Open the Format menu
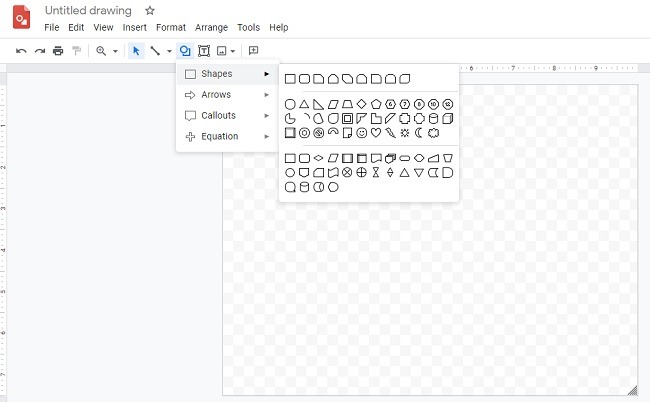The width and height of the screenshot is (650, 402). pyautogui.click(x=171, y=28)
